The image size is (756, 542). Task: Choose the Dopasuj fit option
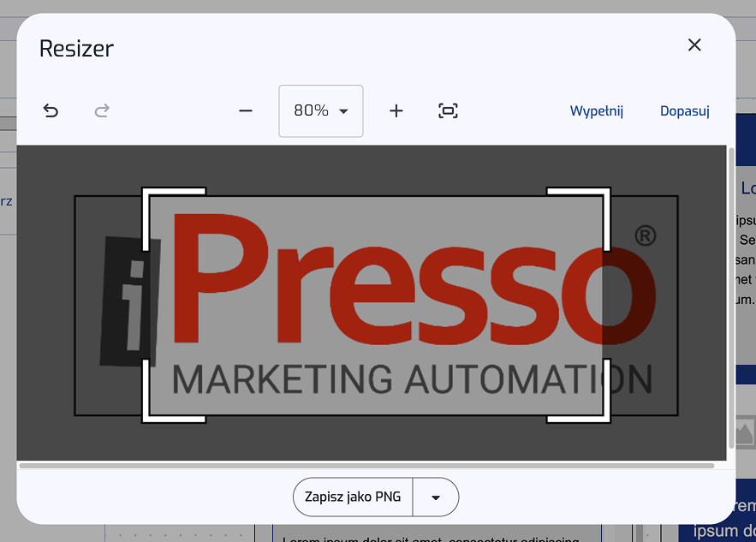(x=684, y=110)
